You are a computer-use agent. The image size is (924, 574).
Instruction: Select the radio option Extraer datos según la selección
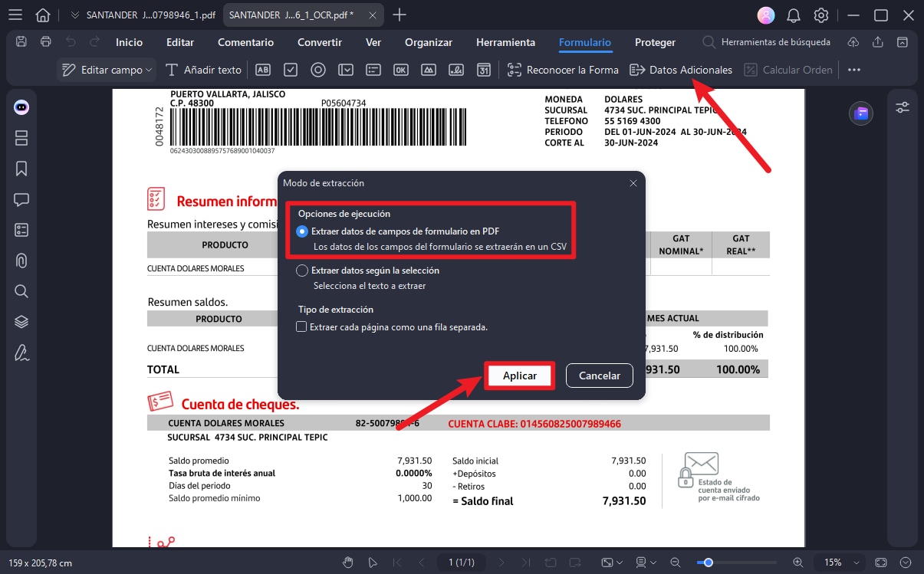coord(301,270)
